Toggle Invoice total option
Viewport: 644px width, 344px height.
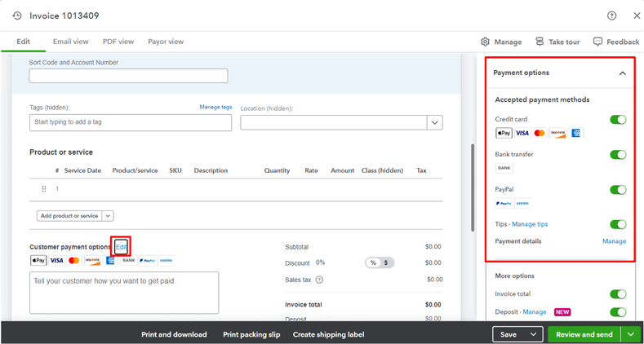click(x=618, y=294)
